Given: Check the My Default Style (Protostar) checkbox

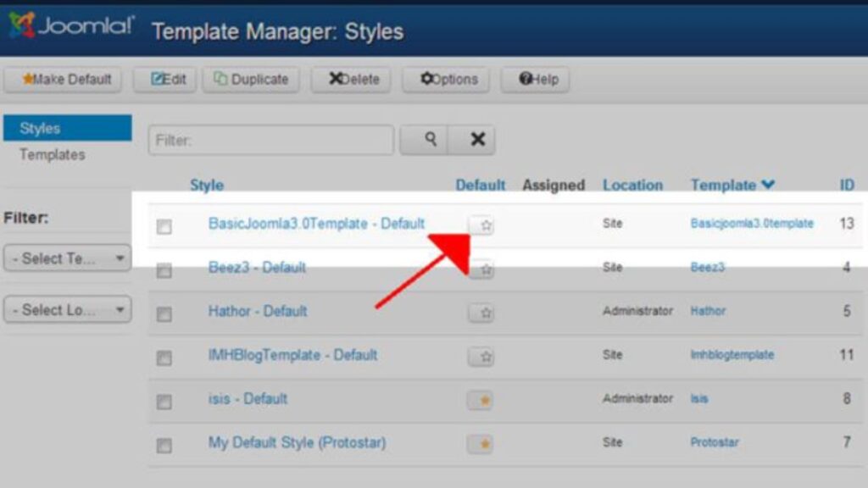Looking at the screenshot, I should tap(164, 445).
